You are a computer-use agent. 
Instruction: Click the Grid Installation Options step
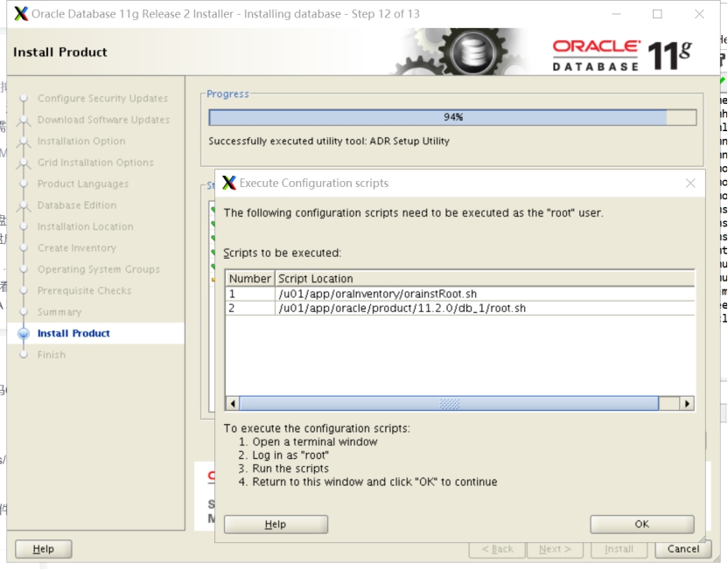[x=95, y=163]
